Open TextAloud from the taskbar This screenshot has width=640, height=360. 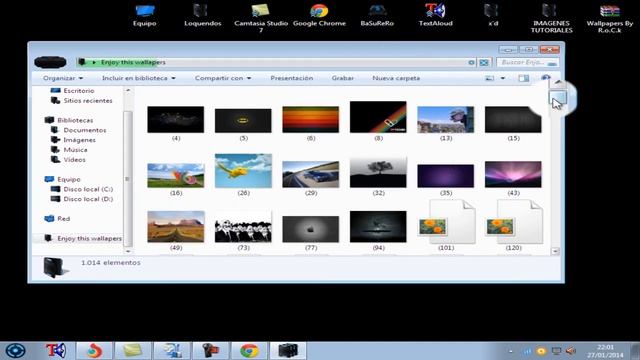point(56,351)
